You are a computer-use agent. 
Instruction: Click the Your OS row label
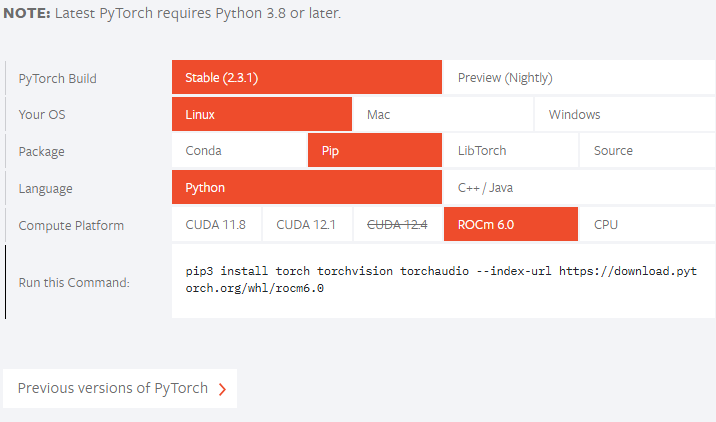click(x=42, y=114)
